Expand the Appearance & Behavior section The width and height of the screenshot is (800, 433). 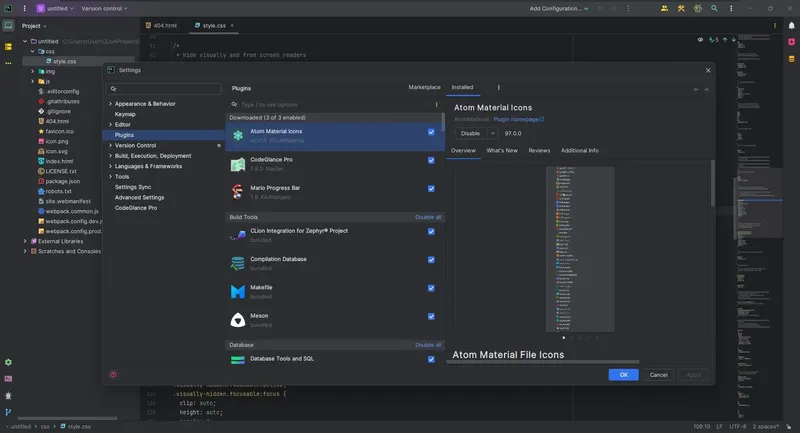coord(110,103)
